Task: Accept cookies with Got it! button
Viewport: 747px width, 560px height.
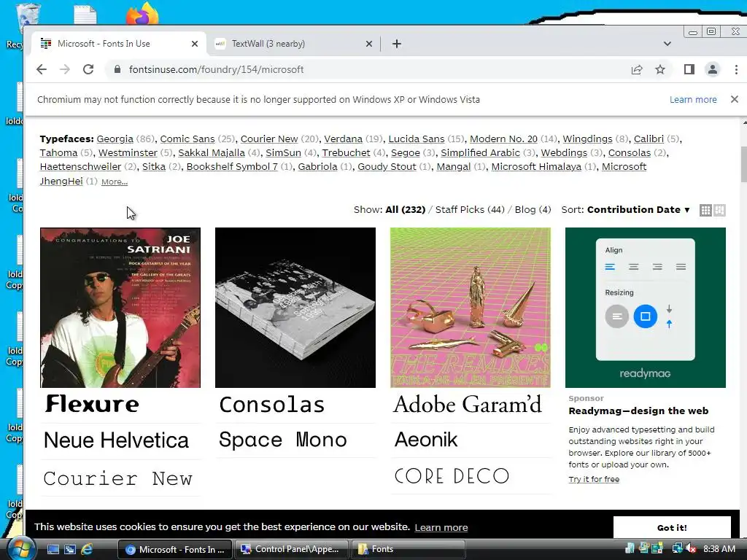Action: point(672,528)
